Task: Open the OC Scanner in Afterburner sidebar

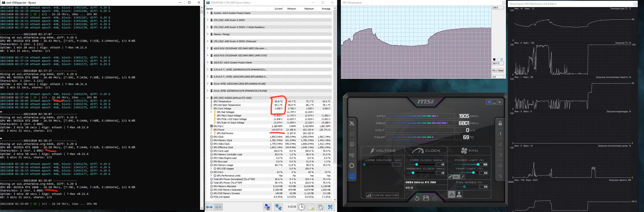Action: coord(352,155)
